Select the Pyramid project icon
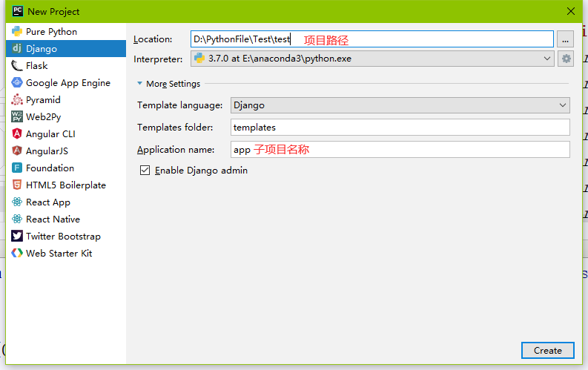This screenshot has width=588, height=370. pos(17,99)
